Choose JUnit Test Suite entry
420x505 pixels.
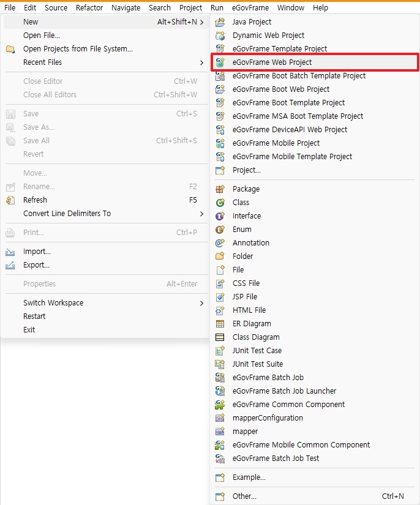point(315,364)
